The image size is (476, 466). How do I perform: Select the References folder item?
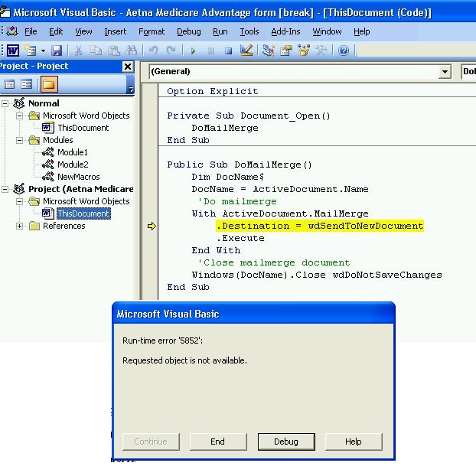tap(64, 226)
